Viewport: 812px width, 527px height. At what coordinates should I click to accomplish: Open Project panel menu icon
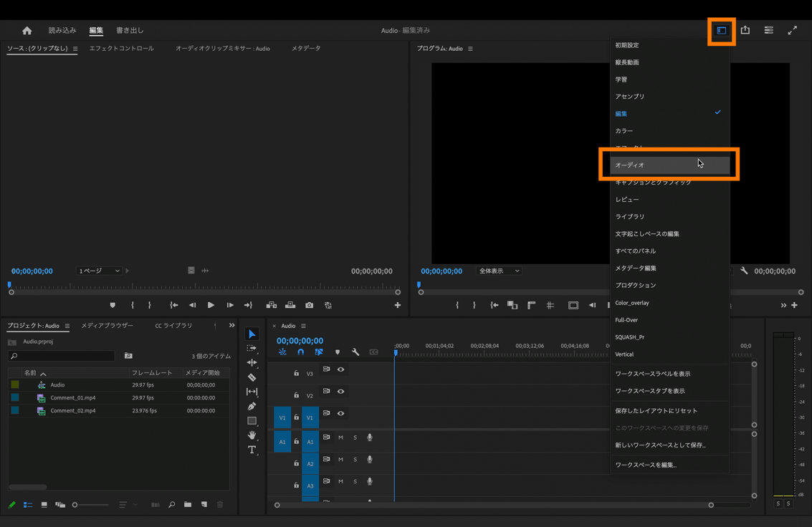point(67,326)
